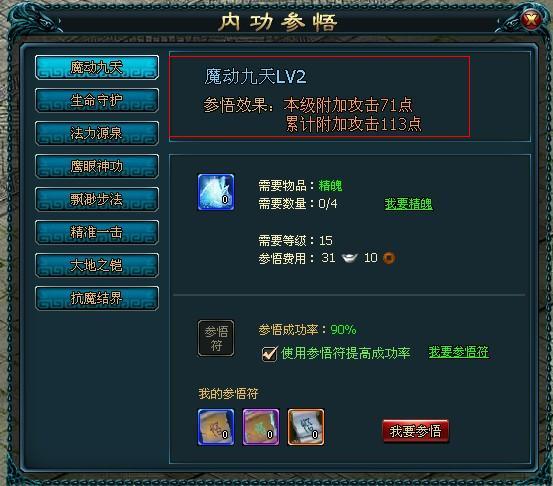This screenshot has width=553, height=486.
Task: Close the 内功参悟 window
Action: pos(531,19)
